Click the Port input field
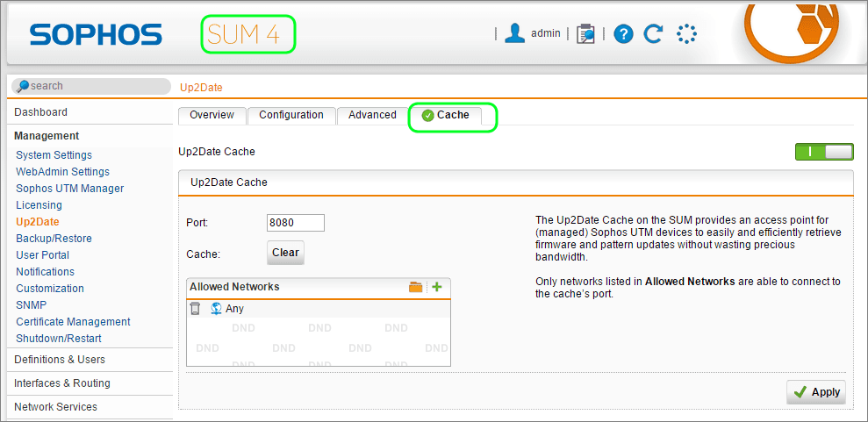This screenshot has height=422, width=868. (296, 223)
